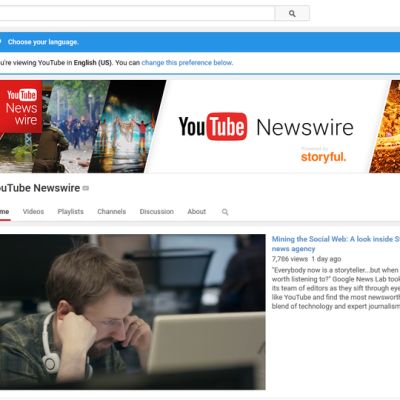The width and height of the screenshot is (400, 400).
Task: Switch to the Videos tab
Action: click(x=33, y=211)
